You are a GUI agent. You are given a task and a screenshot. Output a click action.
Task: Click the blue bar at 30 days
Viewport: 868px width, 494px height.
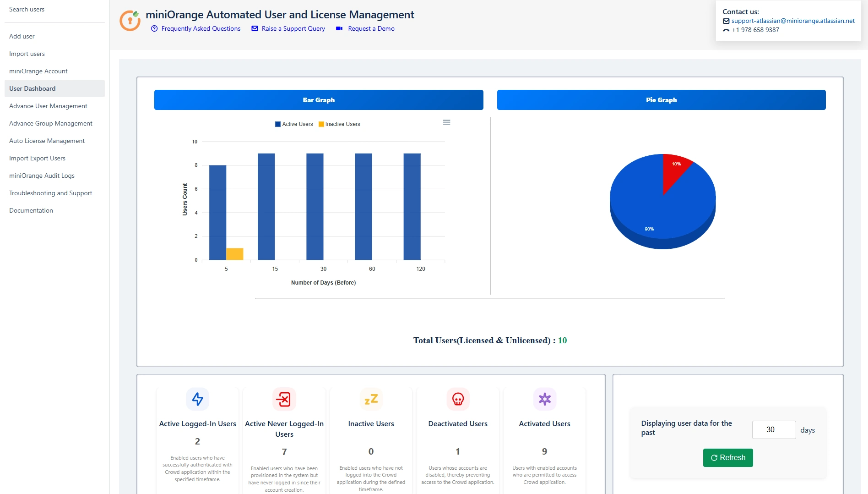click(315, 207)
